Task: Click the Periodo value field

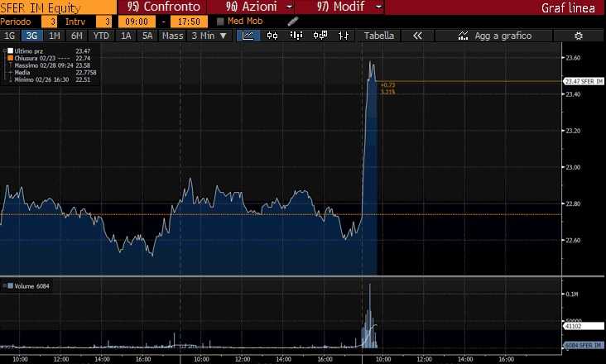Action: click(49, 22)
